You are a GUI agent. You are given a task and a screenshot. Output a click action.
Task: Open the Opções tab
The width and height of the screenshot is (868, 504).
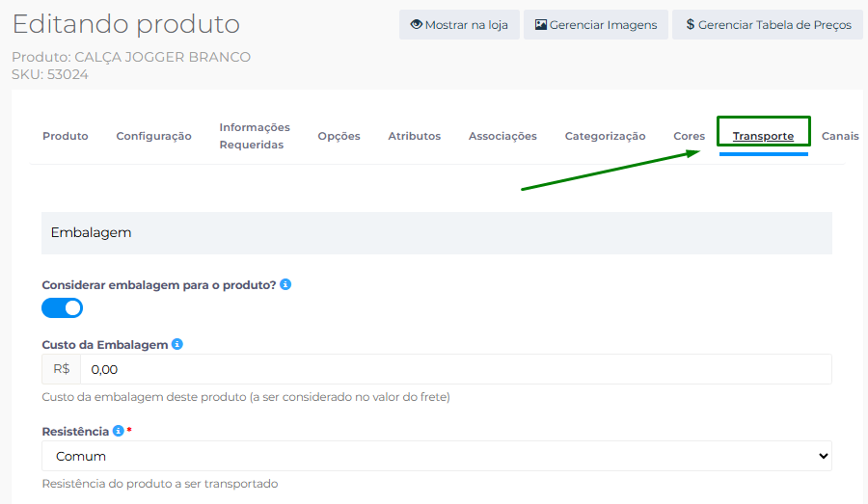[339, 136]
